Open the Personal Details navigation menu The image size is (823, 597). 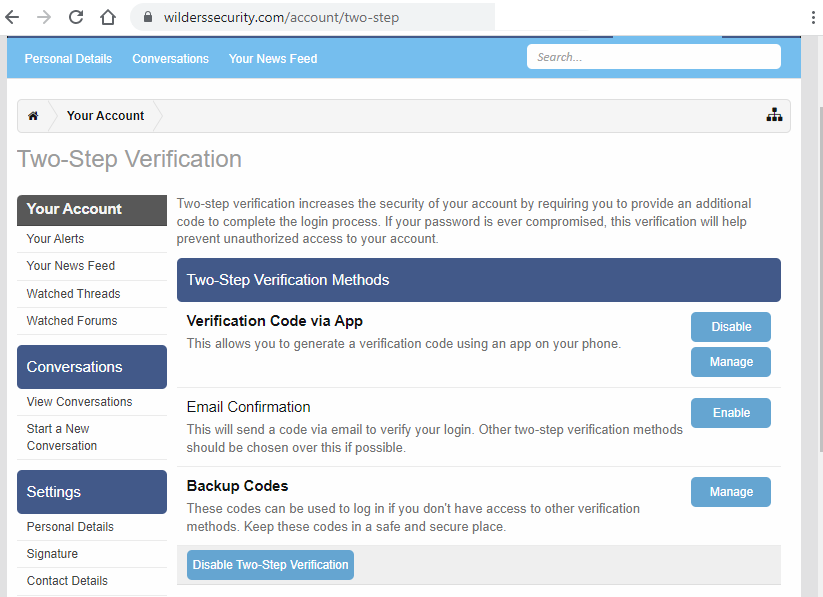tap(67, 58)
